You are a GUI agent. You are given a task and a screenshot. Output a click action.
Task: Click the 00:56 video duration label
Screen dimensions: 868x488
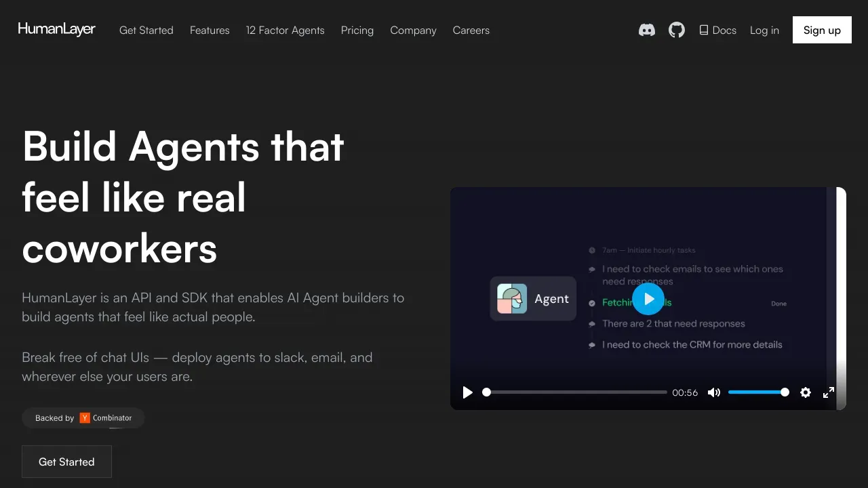tap(685, 392)
